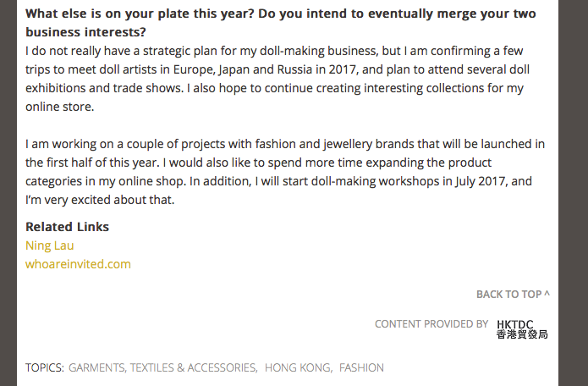Select the Garments, Textiles & Accessories topic
This screenshot has height=386, width=588.
(x=162, y=367)
